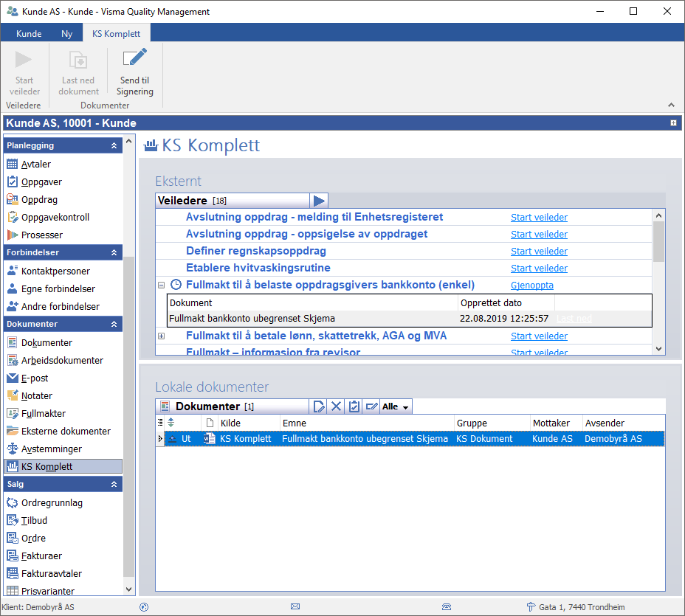Collapse the Planlegging sidebar section
The width and height of the screenshot is (685, 616).
point(114,146)
